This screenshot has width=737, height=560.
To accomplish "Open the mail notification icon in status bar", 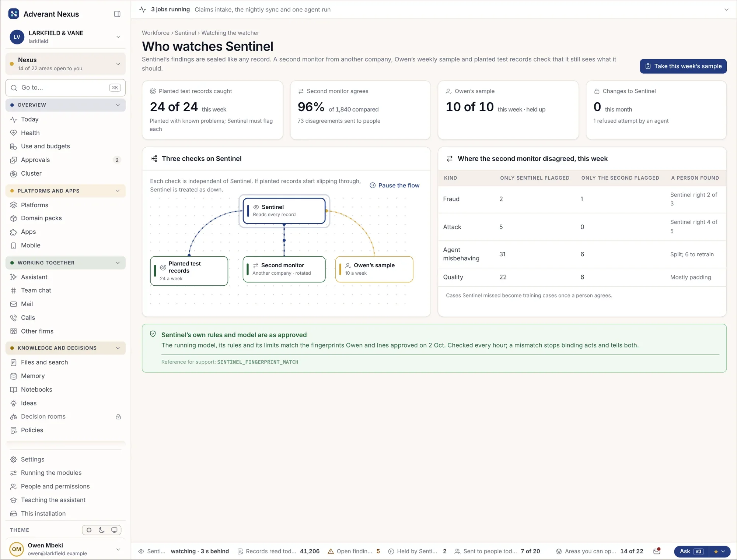I will 657,551.
